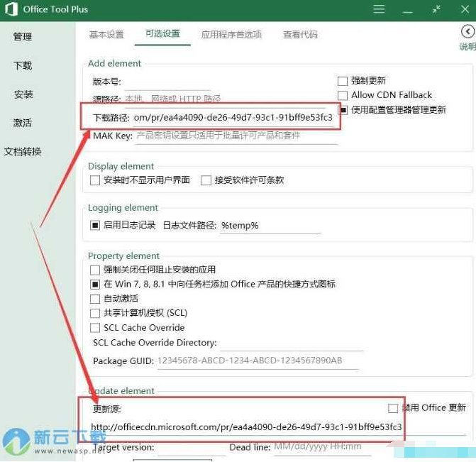Open the 管理 sidebar section
Screen dimensions: 476x462
click(23, 37)
